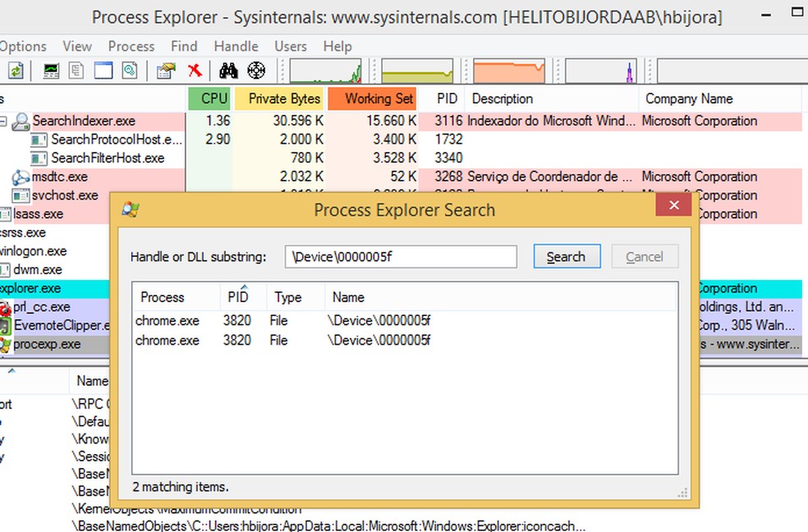This screenshot has width=808, height=532.
Task: Open System Information toolbar icon
Action: 51,71
